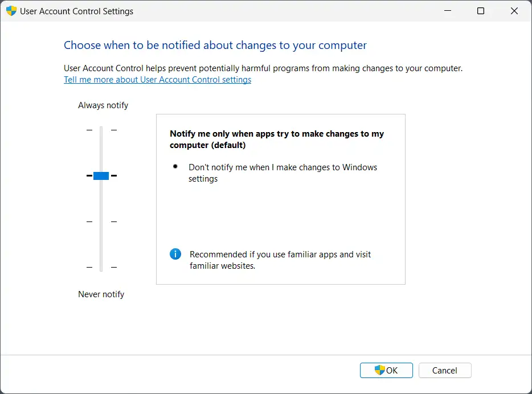Maximize the User Account Control Settings window

(x=480, y=11)
